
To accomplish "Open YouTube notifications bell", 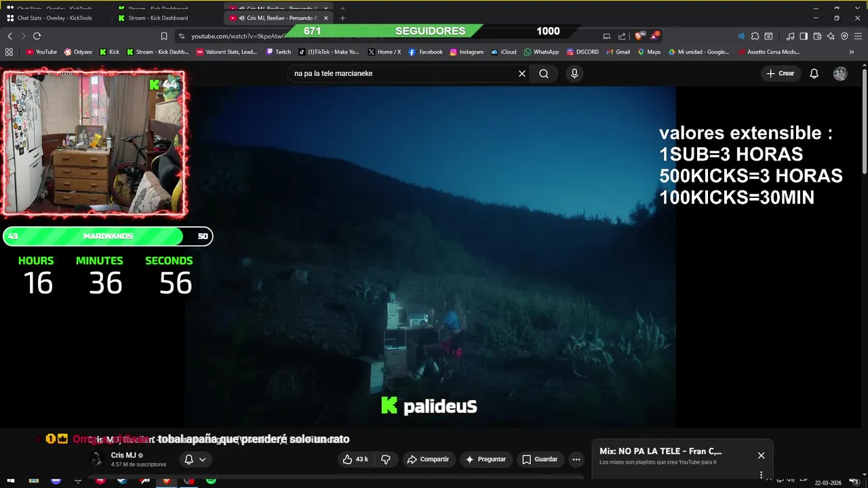I will click(814, 73).
